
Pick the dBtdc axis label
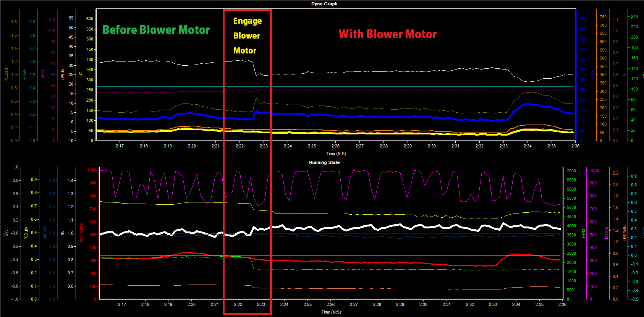click(x=63, y=74)
